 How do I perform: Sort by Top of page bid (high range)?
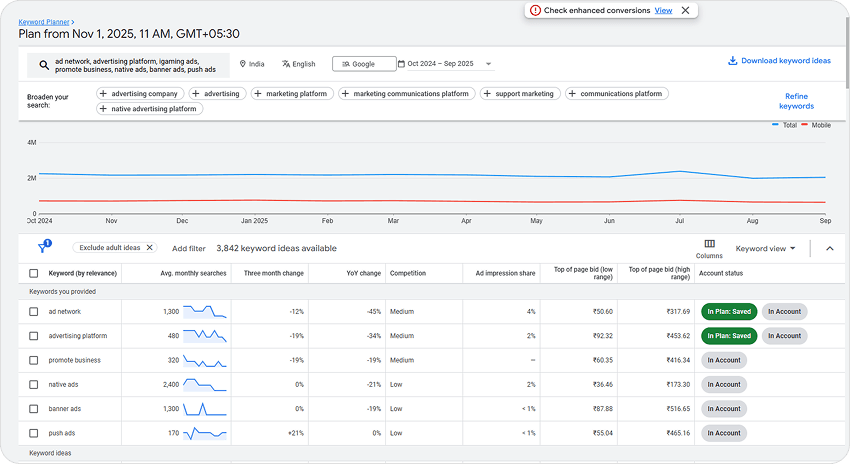[x=659, y=273]
